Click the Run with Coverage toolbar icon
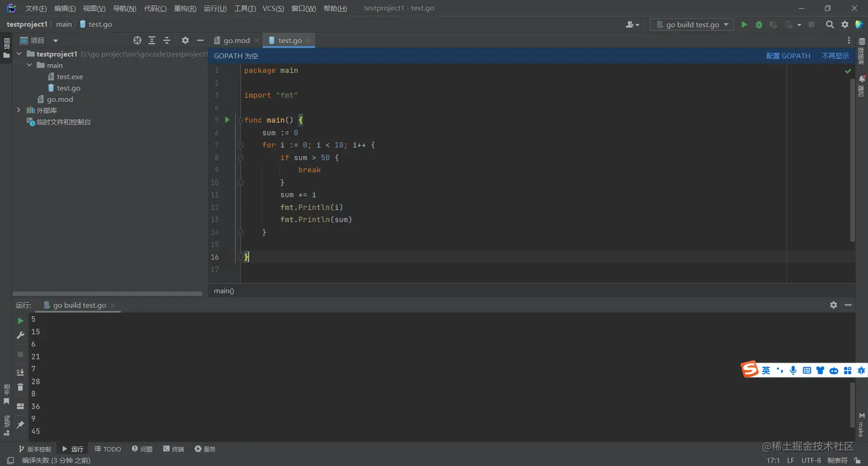868x466 pixels. point(773,25)
